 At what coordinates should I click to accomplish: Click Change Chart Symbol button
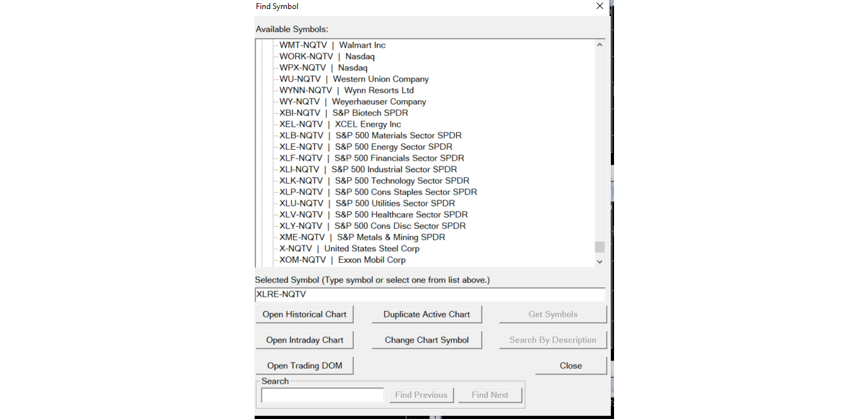pyautogui.click(x=426, y=340)
